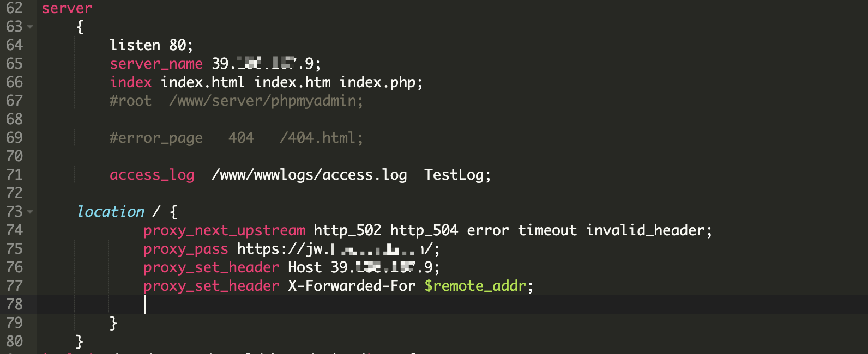Click line number 71 in the gutter

(x=15, y=175)
